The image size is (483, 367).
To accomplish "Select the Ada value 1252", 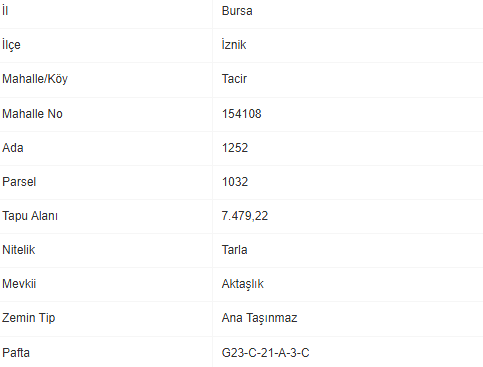I will pos(235,148).
